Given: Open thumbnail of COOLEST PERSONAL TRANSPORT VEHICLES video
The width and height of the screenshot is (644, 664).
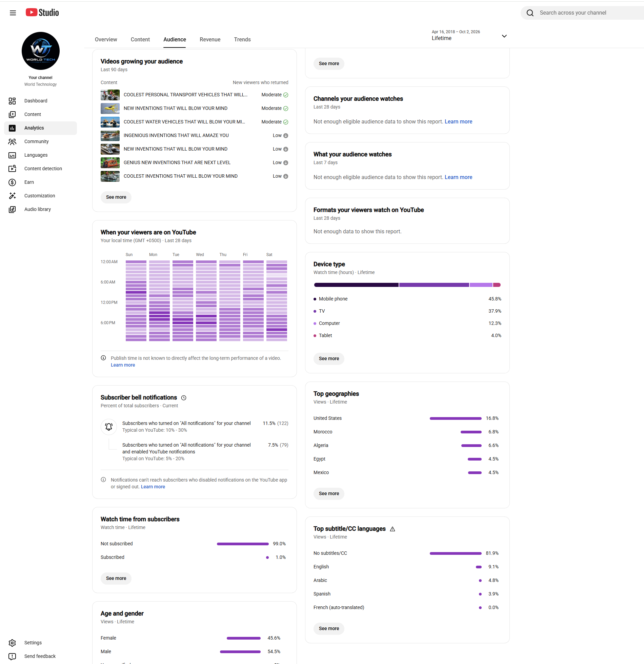Looking at the screenshot, I should pos(110,95).
